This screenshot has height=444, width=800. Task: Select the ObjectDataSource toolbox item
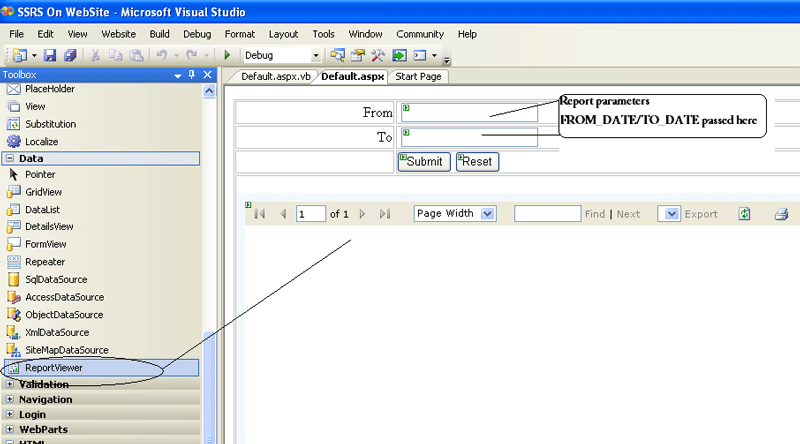(55, 315)
